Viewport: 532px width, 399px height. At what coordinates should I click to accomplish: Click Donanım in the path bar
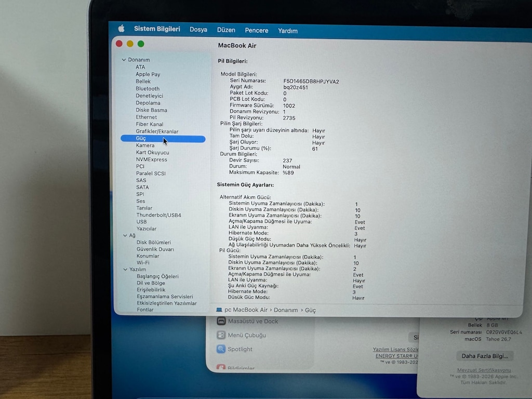point(286,310)
